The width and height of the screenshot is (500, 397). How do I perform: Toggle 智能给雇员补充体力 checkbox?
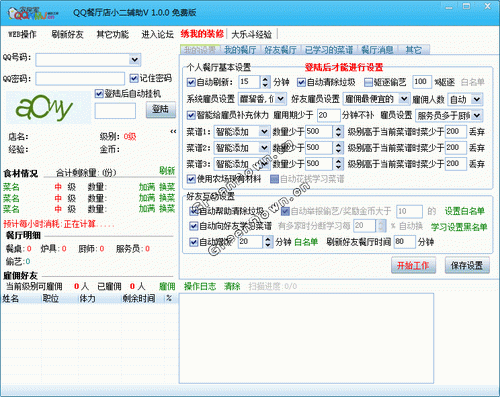click(191, 115)
